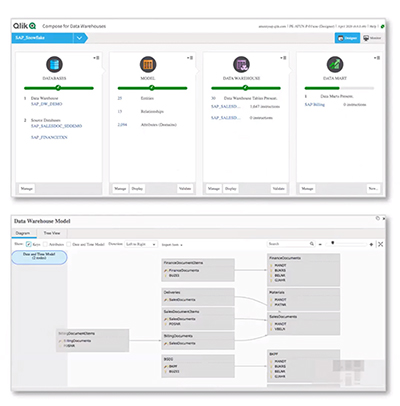Viewport: 400px width, 406px height.
Task: Click the diagram zoom slider handle
Action: tap(333, 243)
